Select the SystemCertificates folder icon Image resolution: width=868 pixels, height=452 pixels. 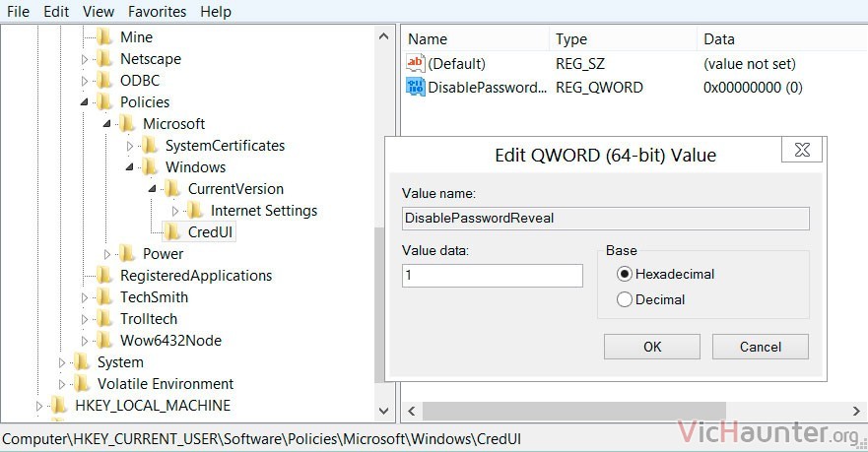[150, 146]
